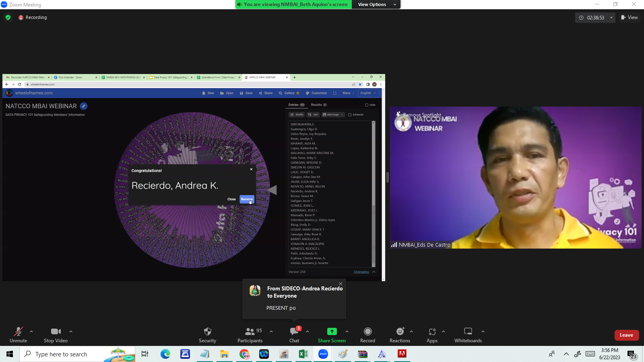Image resolution: width=644 pixels, height=362 pixels.
Task: Expand video options arrow beside Stop Video
Action: coord(71,331)
